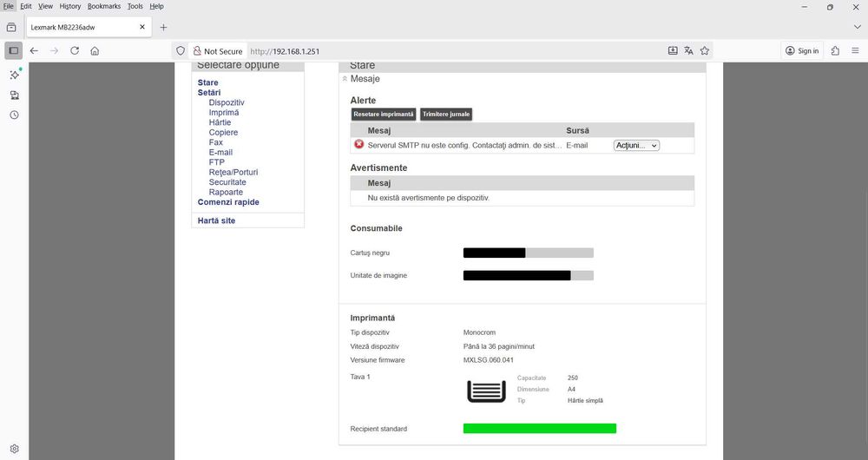Open a new tab with plus button
The height and width of the screenshot is (460, 868).
pyautogui.click(x=163, y=27)
